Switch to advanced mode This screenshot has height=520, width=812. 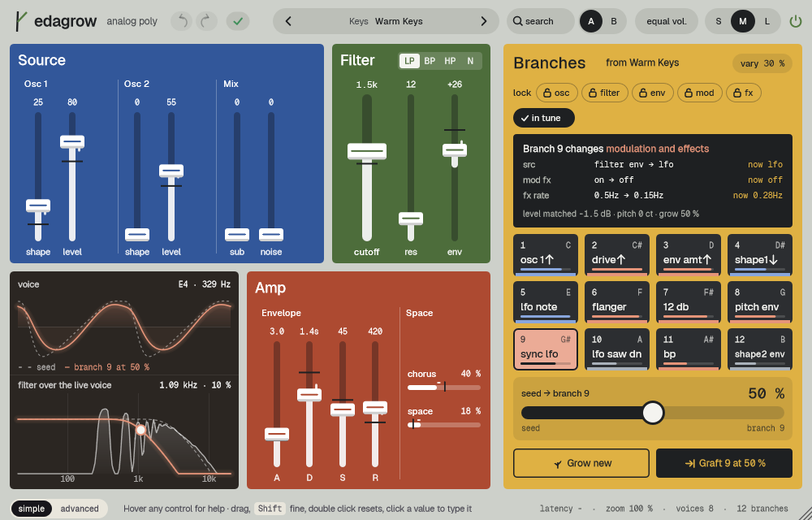(x=80, y=509)
